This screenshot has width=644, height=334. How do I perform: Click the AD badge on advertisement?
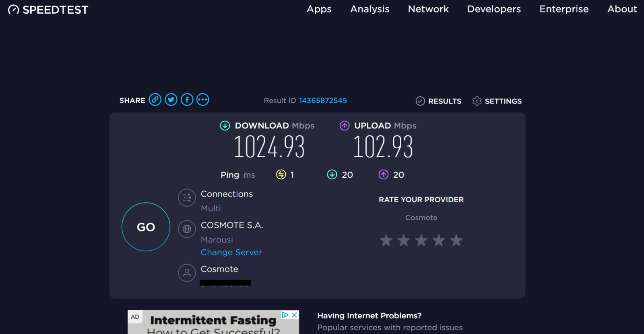pos(135,317)
